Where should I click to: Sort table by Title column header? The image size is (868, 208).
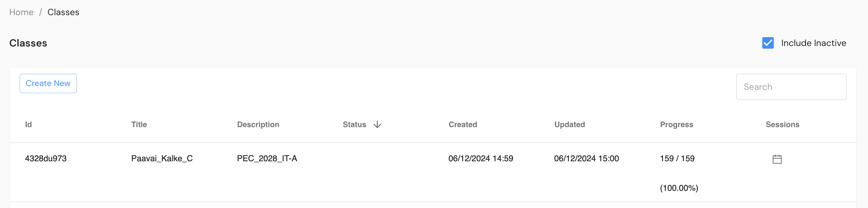pyautogui.click(x=139, y=125)
